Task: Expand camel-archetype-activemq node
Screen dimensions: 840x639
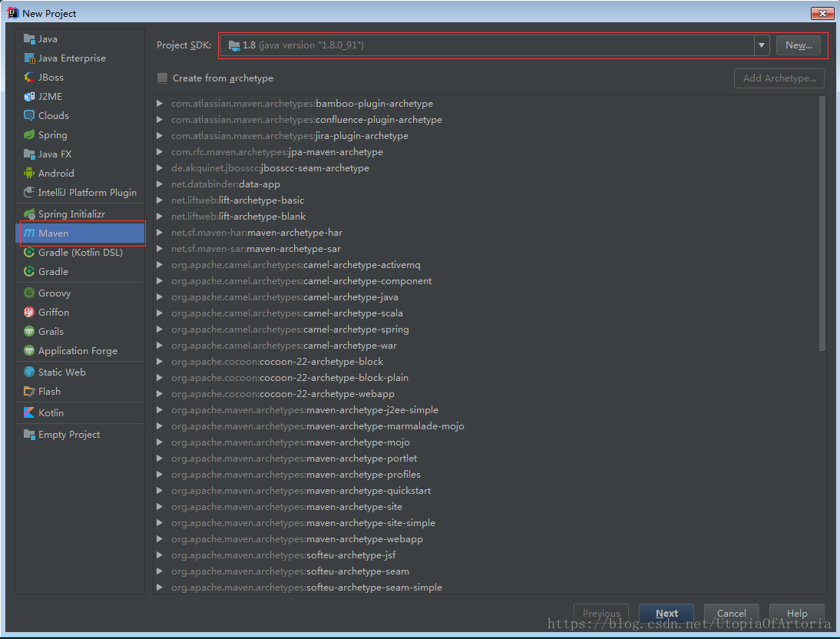Action: coord(160,265)
